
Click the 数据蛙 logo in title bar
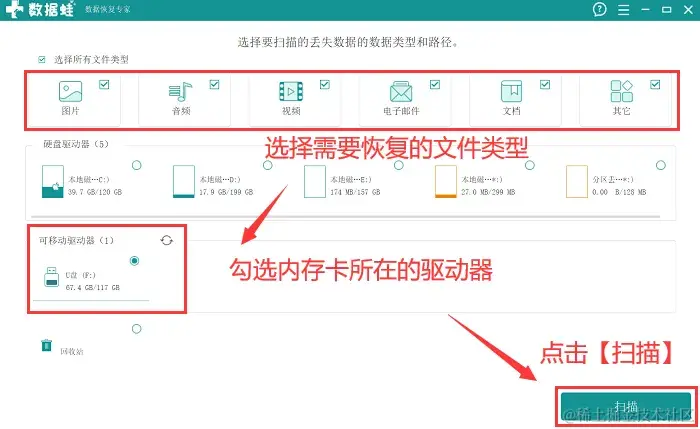pyautogui.click(x=40, y=9)
